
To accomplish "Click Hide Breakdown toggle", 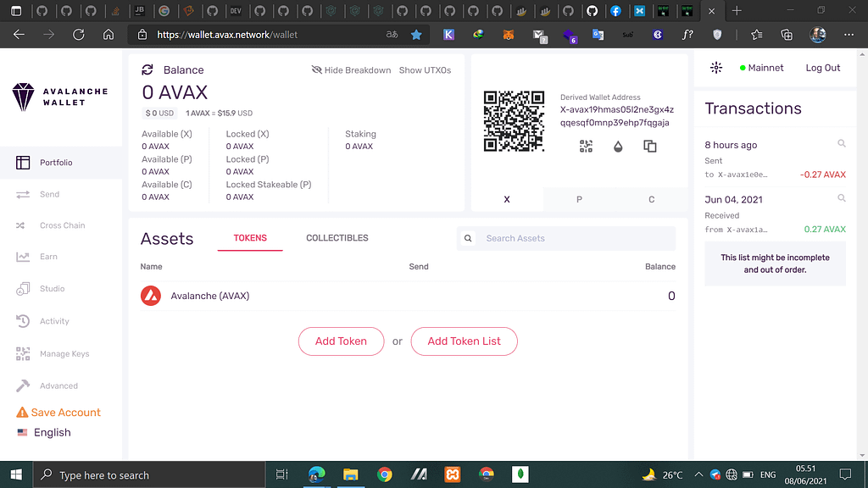I will coord(351,70).
